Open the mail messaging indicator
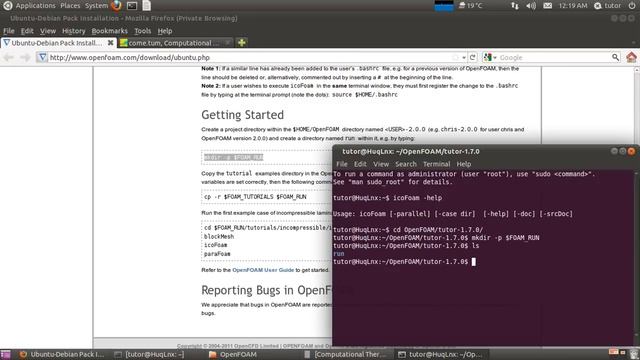Viewport: 640px width, 360px height. pyautogui.click(x=548, y=6)
